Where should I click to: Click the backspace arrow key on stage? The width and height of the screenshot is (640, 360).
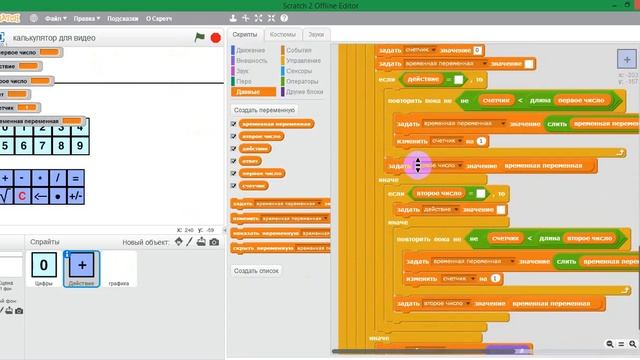[x=40, y=196]
